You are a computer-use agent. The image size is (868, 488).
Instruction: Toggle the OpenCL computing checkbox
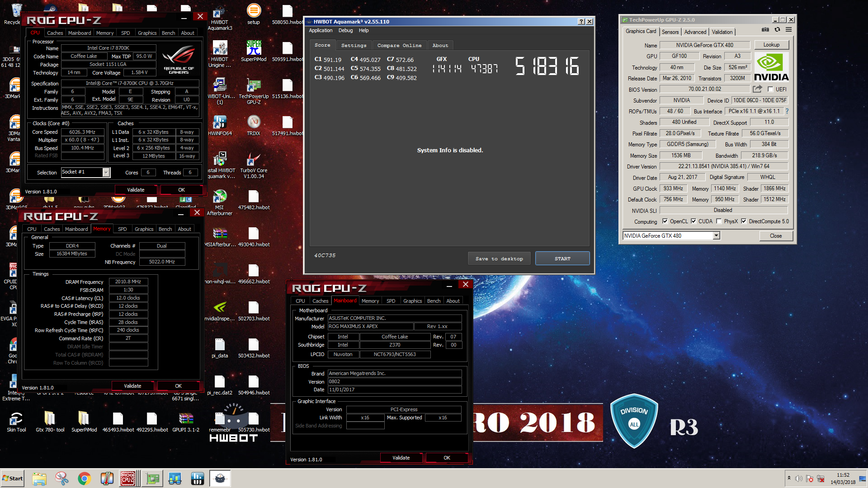665,221
